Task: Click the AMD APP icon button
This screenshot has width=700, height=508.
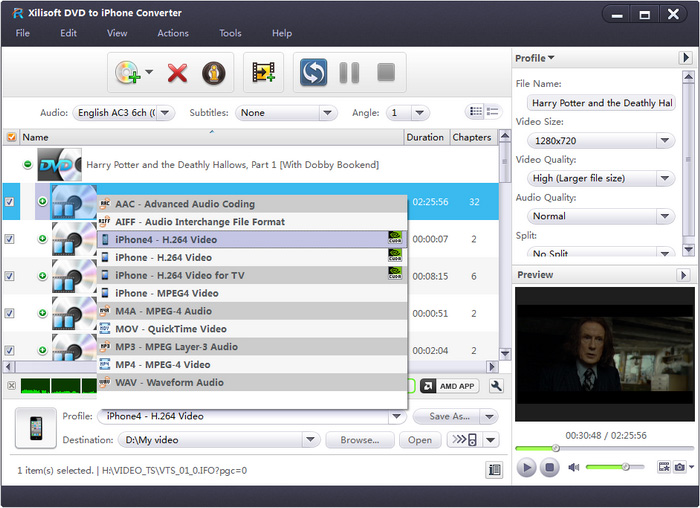Action: point(450,386)
